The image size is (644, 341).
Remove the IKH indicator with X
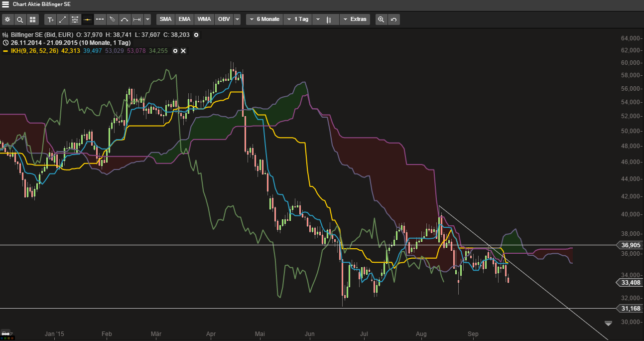(x=183, y=51)
